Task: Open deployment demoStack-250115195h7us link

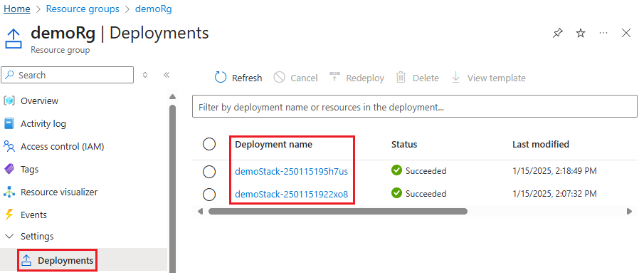Action: point(291,171)
